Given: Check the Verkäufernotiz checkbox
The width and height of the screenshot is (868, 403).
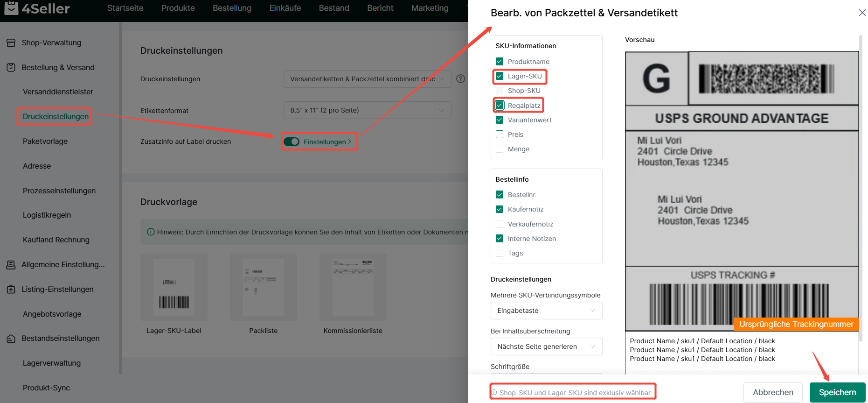Looking at the screenshot, I should click(500, 224).
